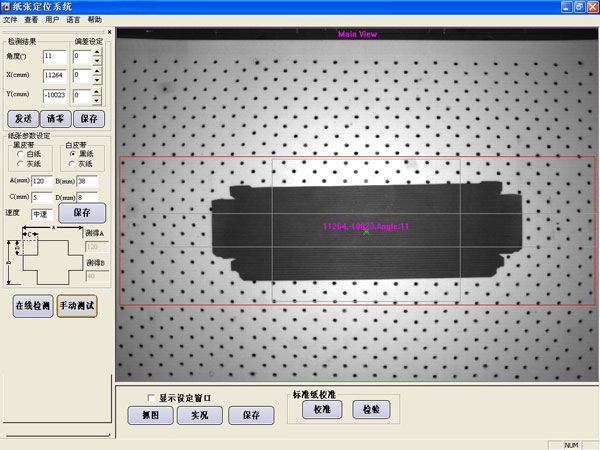Screen dimensions: 600x450
Task: Click the C(mm) field showing 5
Action: [42, 197]
